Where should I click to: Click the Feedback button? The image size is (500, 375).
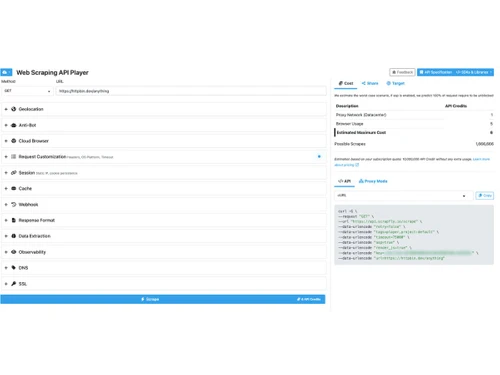(x=402, y=72)
